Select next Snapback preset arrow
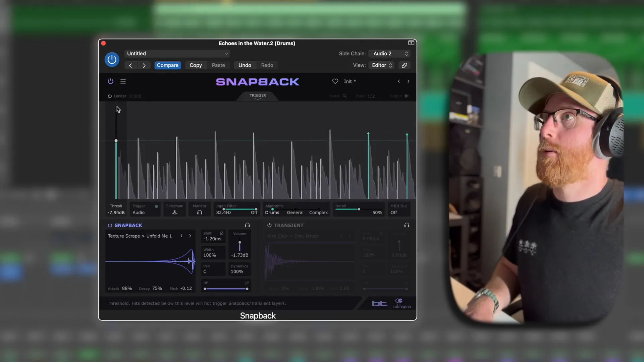This screenshot has height=362, width=644. 408,81
